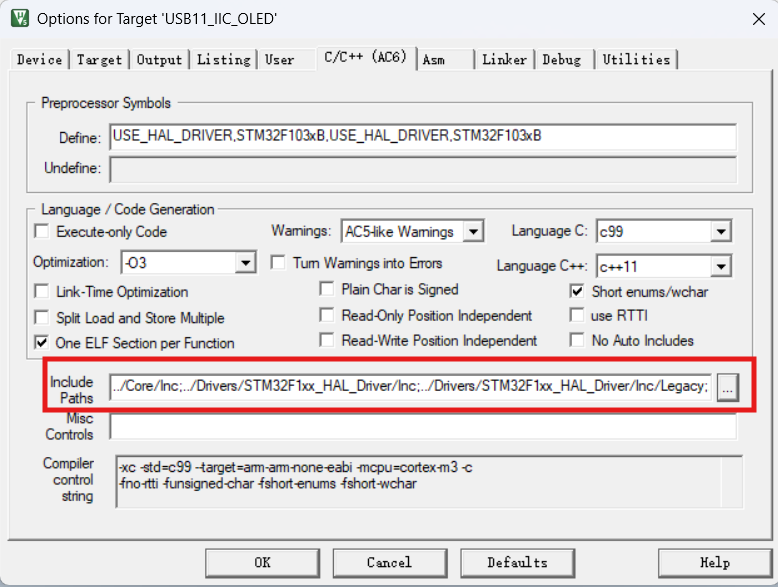Screen dimensions: 778x587
Task: Click the Keil uVision title bar icon
Action: (x=20, y=18)
